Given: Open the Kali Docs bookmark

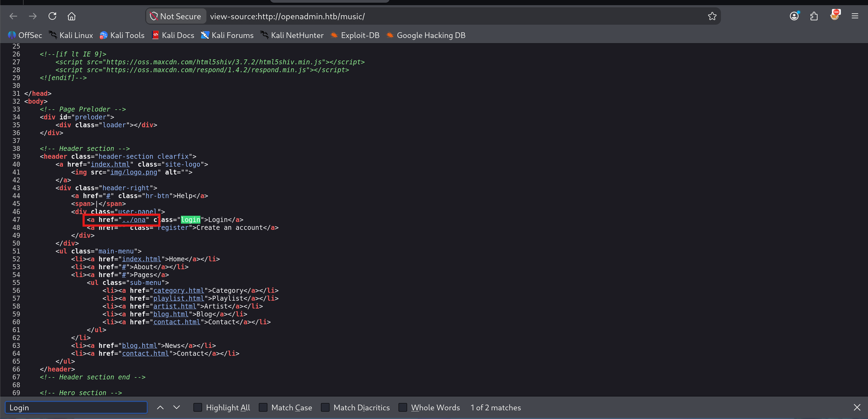Looking at the screenshot, I should pos(173,35).
